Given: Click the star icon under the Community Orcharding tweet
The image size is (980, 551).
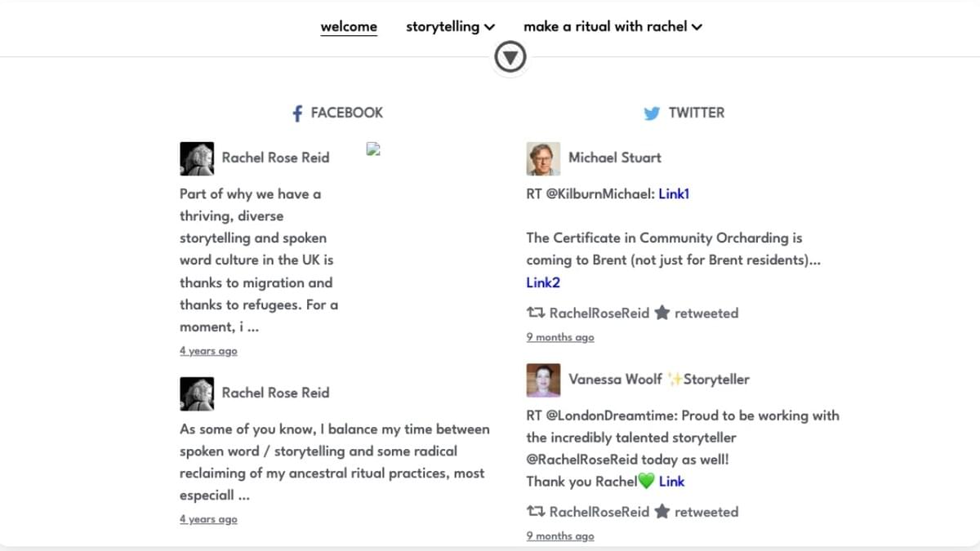Looking at the screenshot, I should point(662,313).
